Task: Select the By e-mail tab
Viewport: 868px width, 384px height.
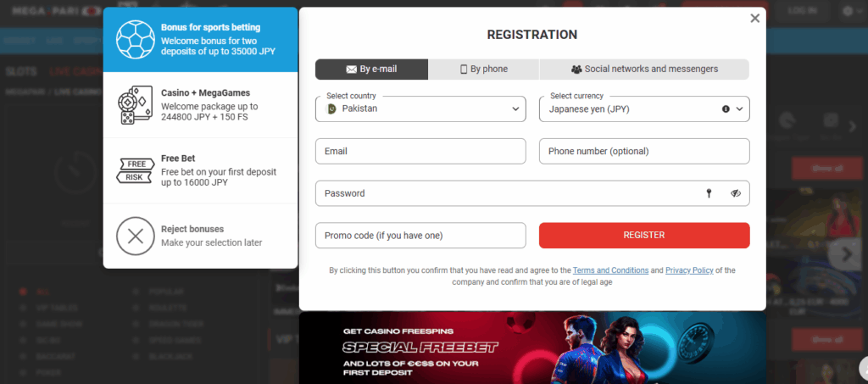Action: pos(371,70)
